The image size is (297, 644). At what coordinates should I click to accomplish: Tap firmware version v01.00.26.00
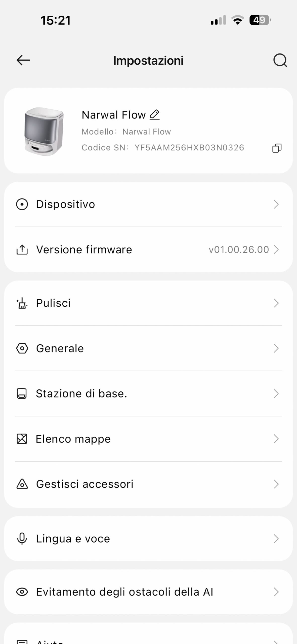pos(239,250)
